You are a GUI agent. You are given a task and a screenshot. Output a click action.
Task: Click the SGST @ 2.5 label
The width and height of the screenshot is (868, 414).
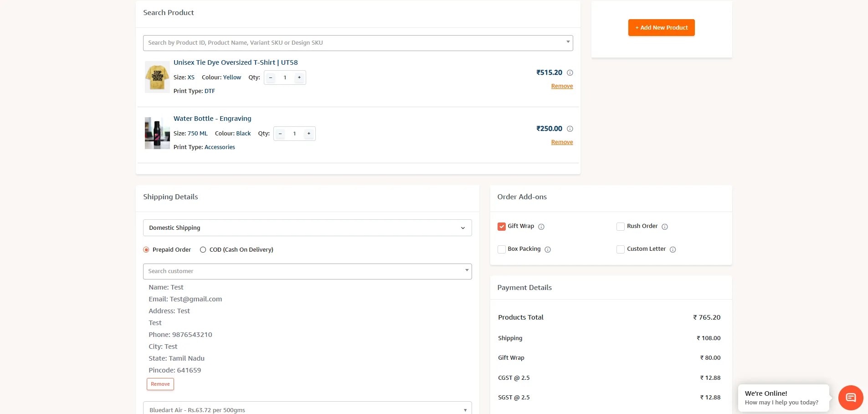pyautogui.click(x=514, y=398)
